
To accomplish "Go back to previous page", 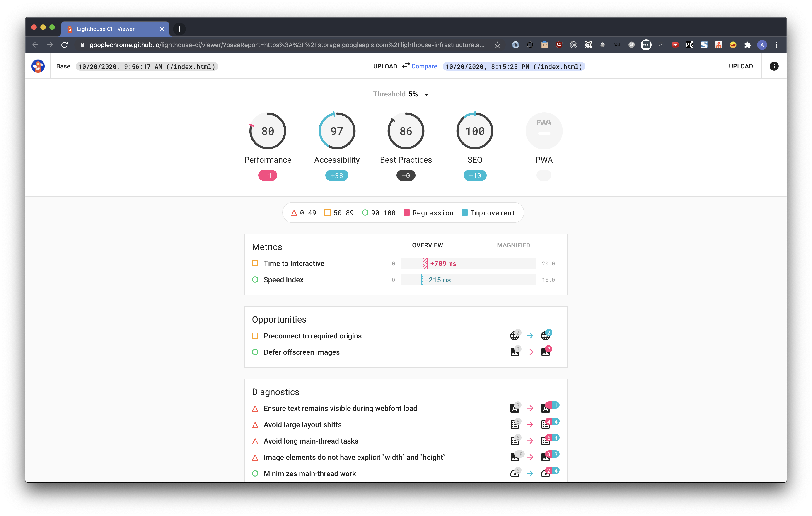I will click(x=35, y=45).
